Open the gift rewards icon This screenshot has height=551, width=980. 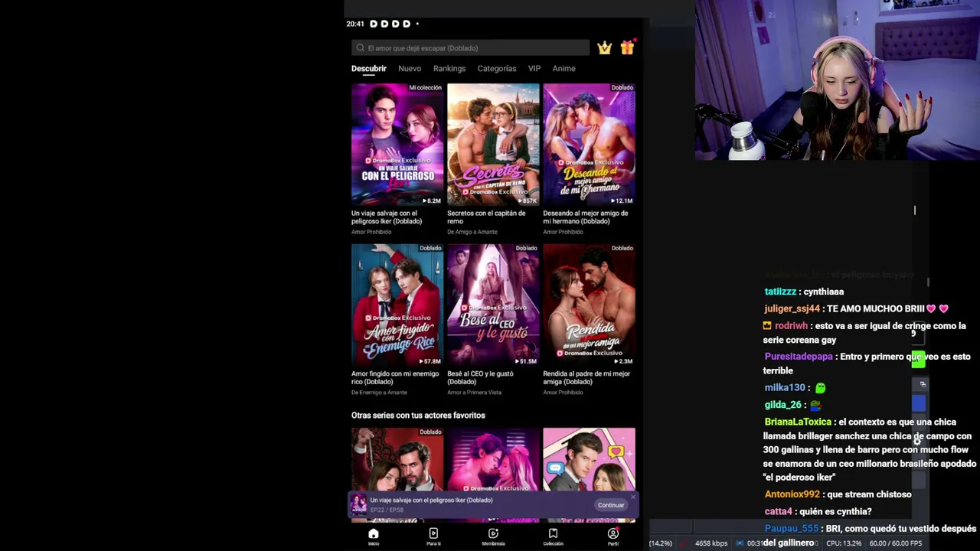point(628,47)
